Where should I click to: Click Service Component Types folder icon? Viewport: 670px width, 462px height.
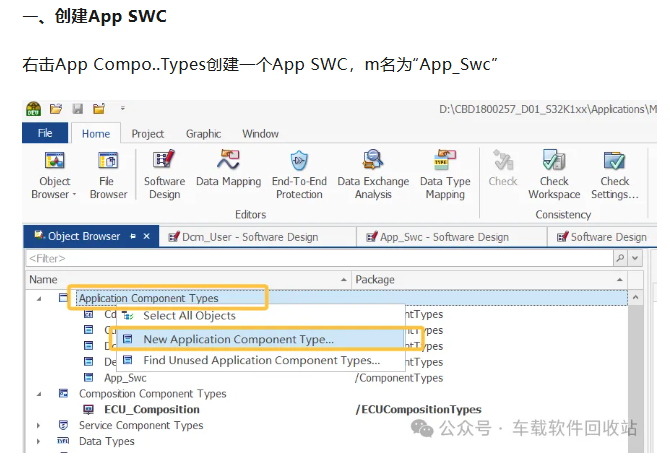[x=63, y=425]
